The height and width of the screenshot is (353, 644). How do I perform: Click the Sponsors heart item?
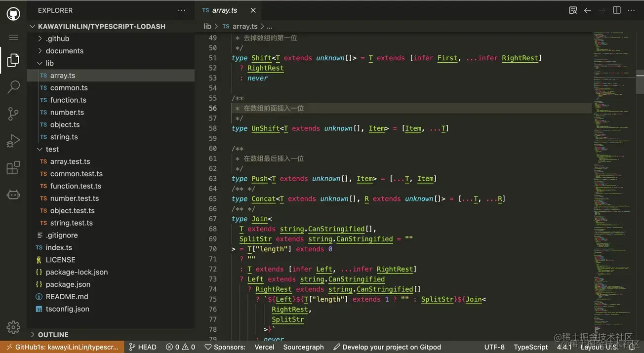[x=225, y=347]
